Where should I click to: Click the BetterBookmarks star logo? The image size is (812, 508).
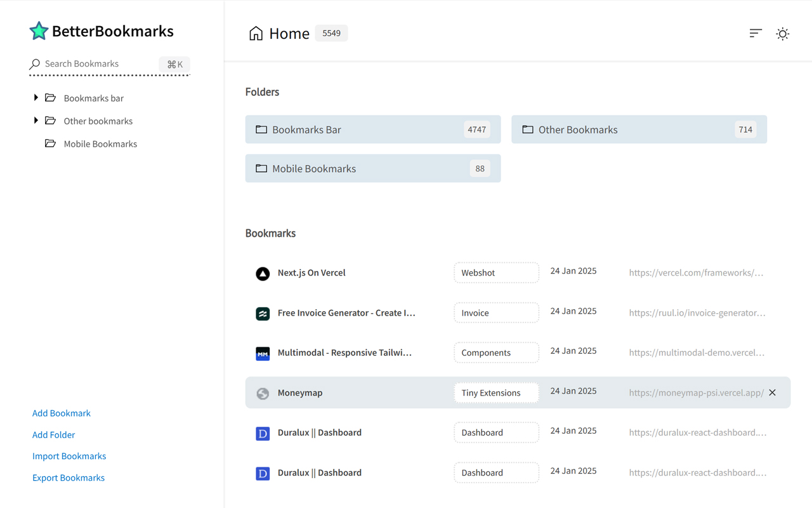(x=39, y=30)
